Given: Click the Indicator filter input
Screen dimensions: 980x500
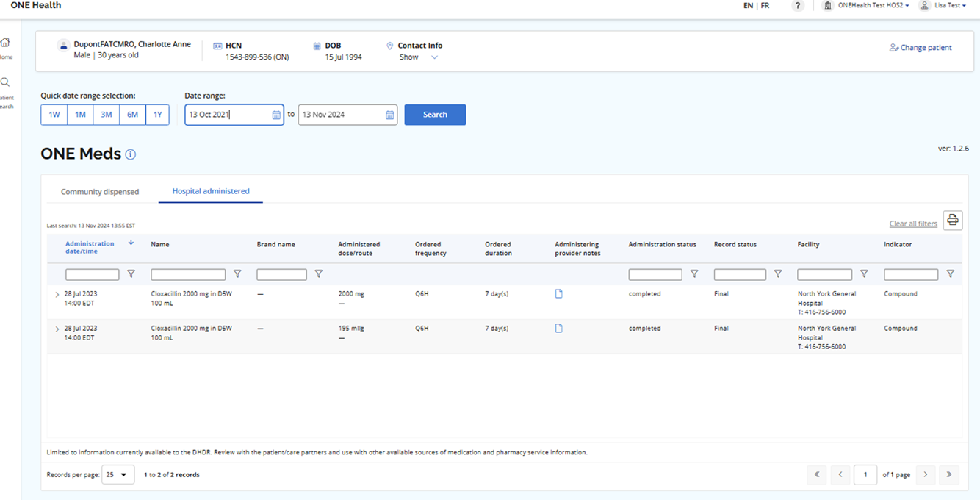Looking at the screenshot, I should point(911,274).
